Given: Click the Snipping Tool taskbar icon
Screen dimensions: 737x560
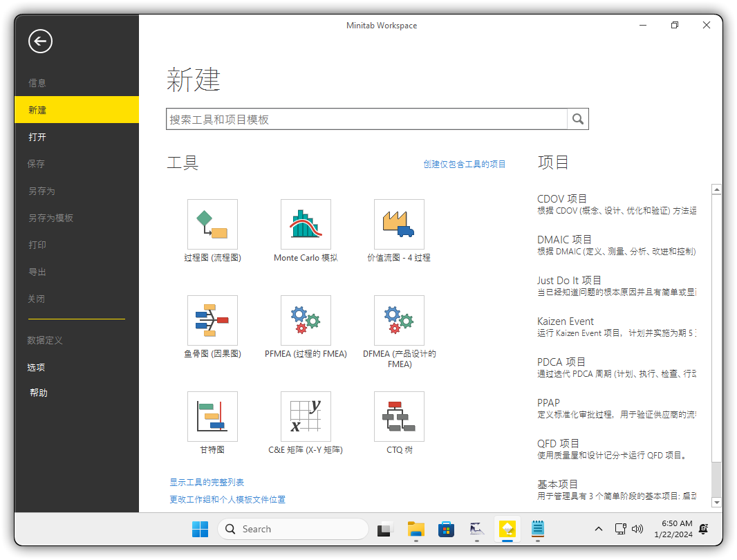Looking at the screenshot, I should [476, 529].
